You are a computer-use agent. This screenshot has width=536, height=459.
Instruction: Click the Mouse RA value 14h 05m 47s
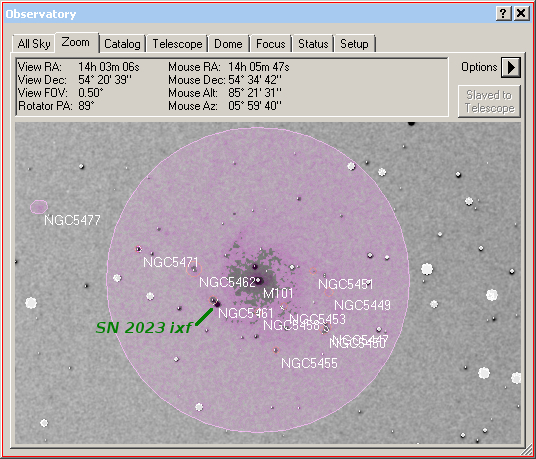(259, 67)
